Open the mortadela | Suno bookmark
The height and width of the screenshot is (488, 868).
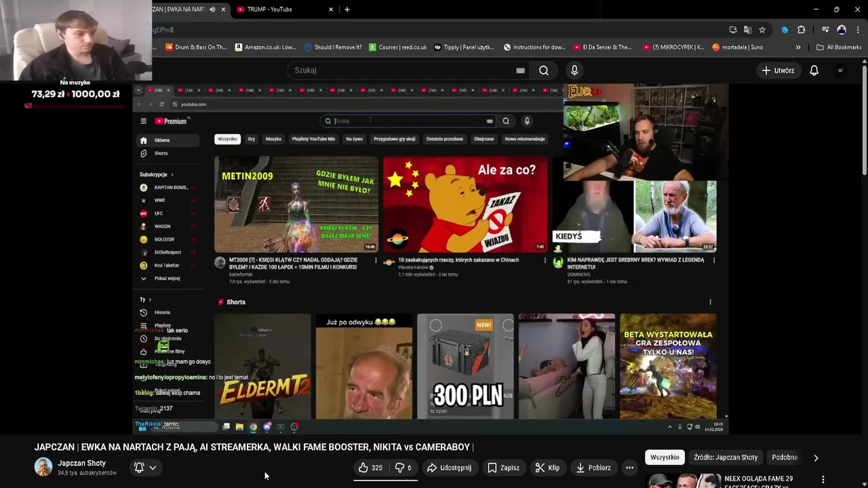pyautogui.click(x=738, y=47)
